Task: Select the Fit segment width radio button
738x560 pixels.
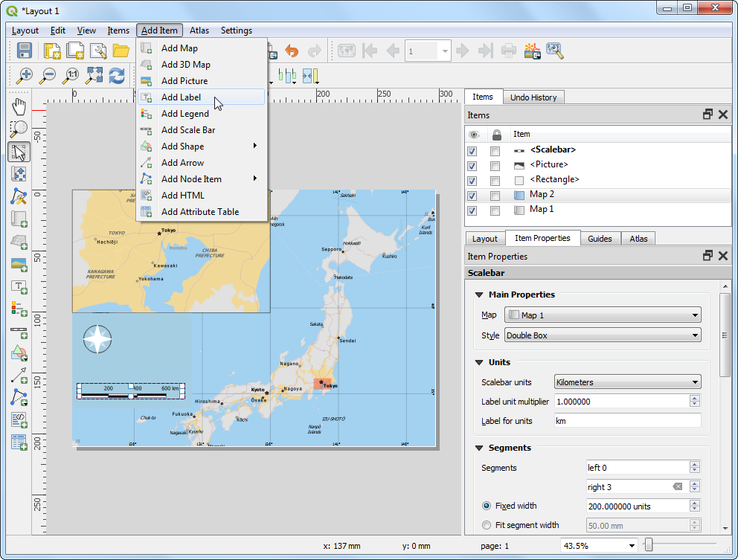Action: [487, 525]
